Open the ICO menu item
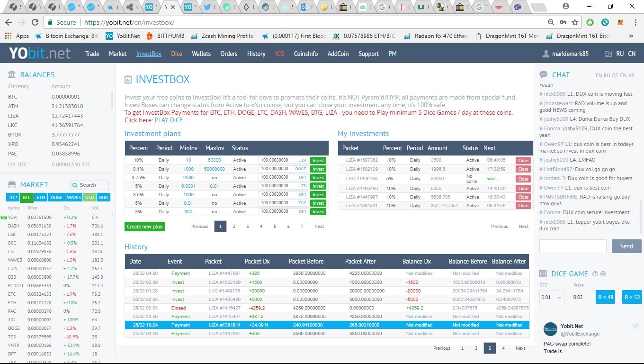Screen dimensions: 644x364 (280, 54)
